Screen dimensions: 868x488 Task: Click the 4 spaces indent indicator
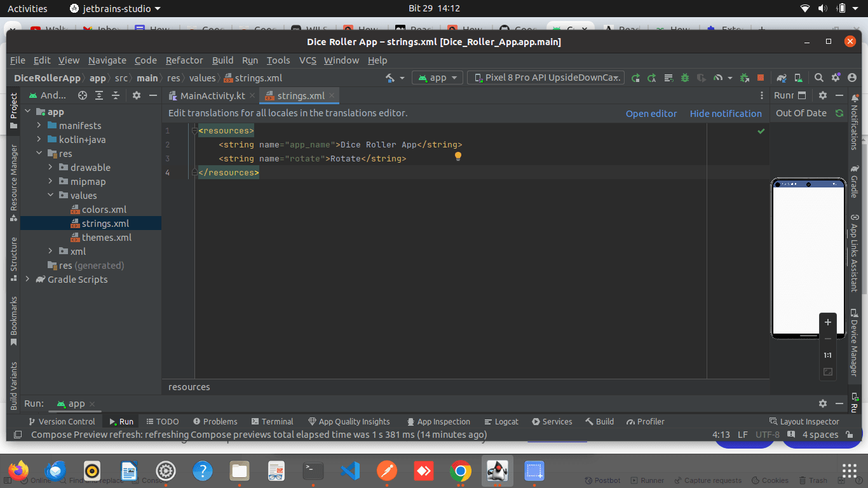(x=820, y=435)
